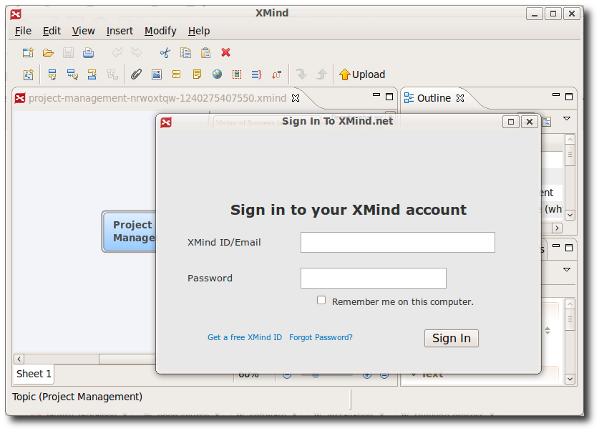Viewport: 600px width, 432px height.
Task: Minimize the lower-right properties panel
Action: pos(556,246)
